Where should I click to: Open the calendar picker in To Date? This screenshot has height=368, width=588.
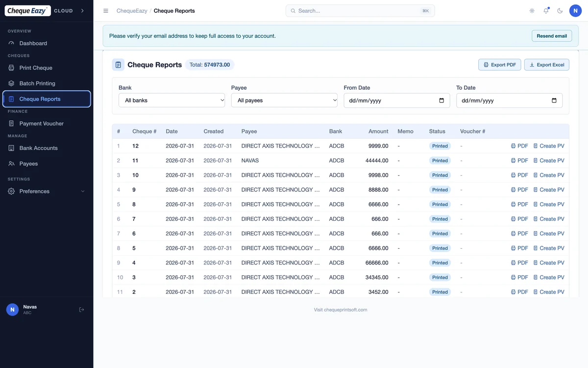tap(554, 101)
